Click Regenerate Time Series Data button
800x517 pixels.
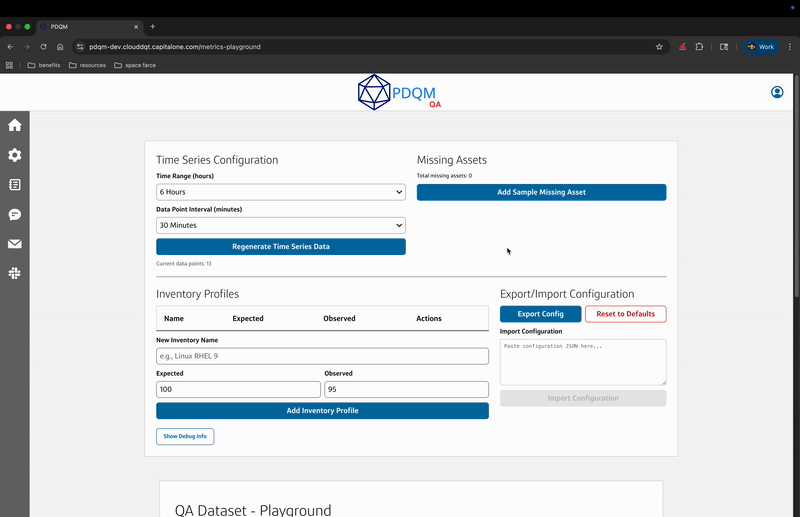[x=281, y=246]
